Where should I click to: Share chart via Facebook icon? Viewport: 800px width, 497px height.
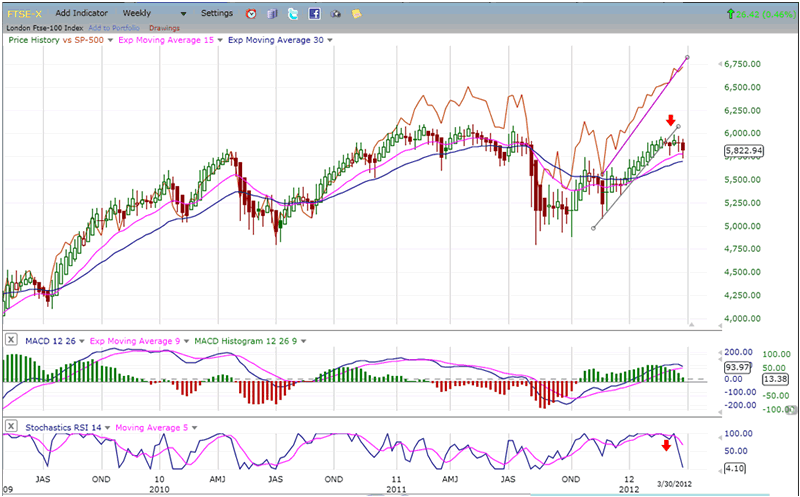click(x=314, y=14)
